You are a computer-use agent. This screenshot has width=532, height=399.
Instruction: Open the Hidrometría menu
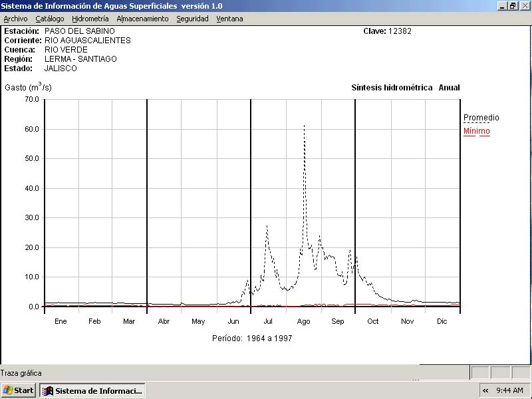[90, 19]
